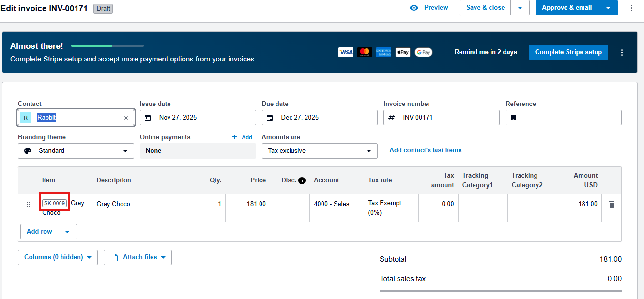Click Add contact's last items link
Screen dimensions: 644x299
(425, 150)
